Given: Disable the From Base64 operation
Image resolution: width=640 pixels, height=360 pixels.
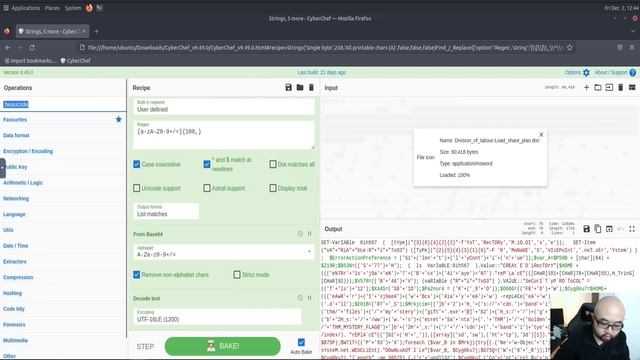Looking at the screenshot, I should point(300,234).
